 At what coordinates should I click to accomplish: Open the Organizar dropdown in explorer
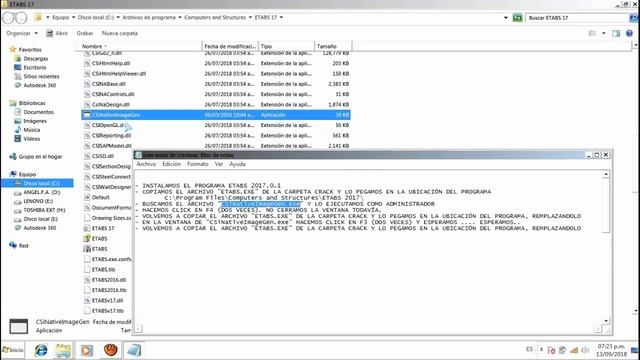click(x=22, y=33)
